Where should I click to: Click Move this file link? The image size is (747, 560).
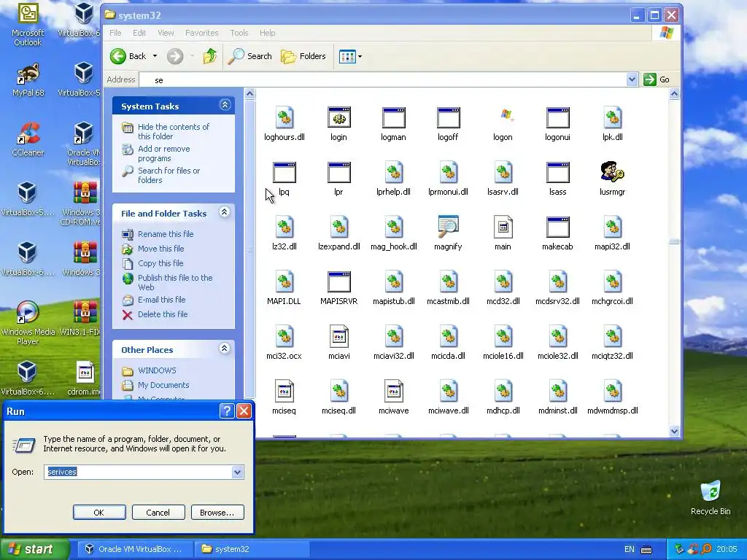(x=160, y=249)
